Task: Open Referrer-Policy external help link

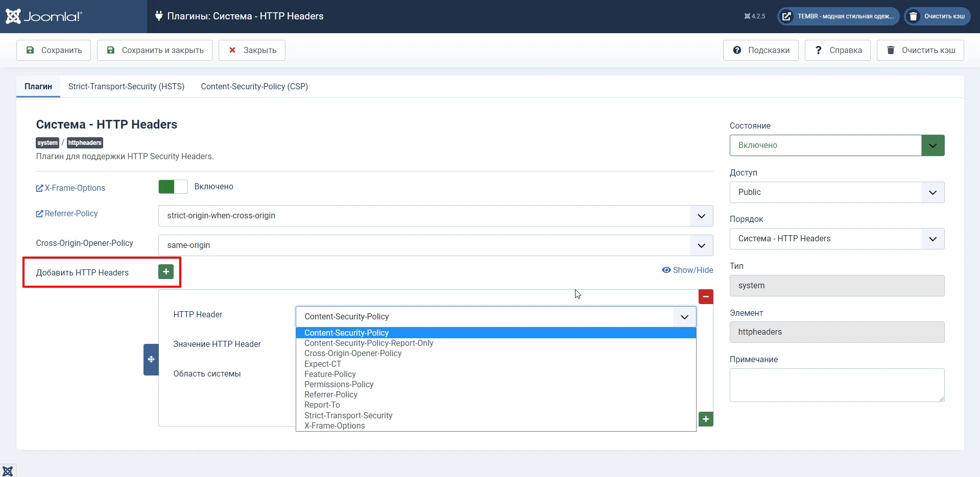Action: click(67, 214)
